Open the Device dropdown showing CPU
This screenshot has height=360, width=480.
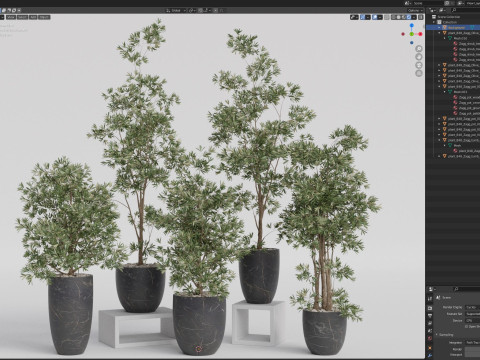pyautogui.click(x=472, y=320)
